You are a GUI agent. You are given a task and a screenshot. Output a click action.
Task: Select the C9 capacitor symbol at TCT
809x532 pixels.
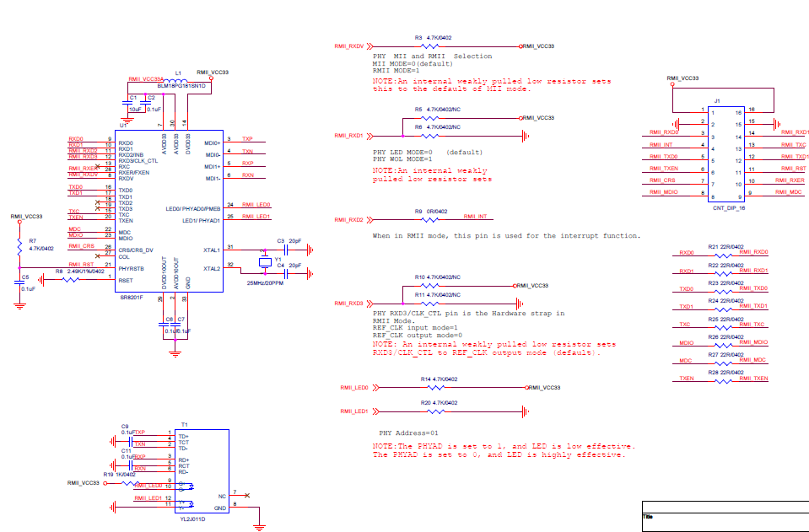pos(131,442)
